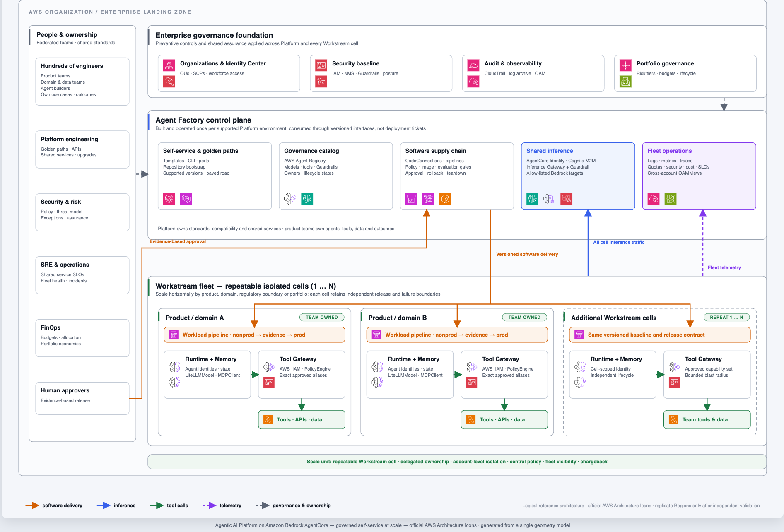The height and width of the screenshot is (532, 784).
Task: Click the green envelope icon in Portfolio governance
Action: point(625,82)
